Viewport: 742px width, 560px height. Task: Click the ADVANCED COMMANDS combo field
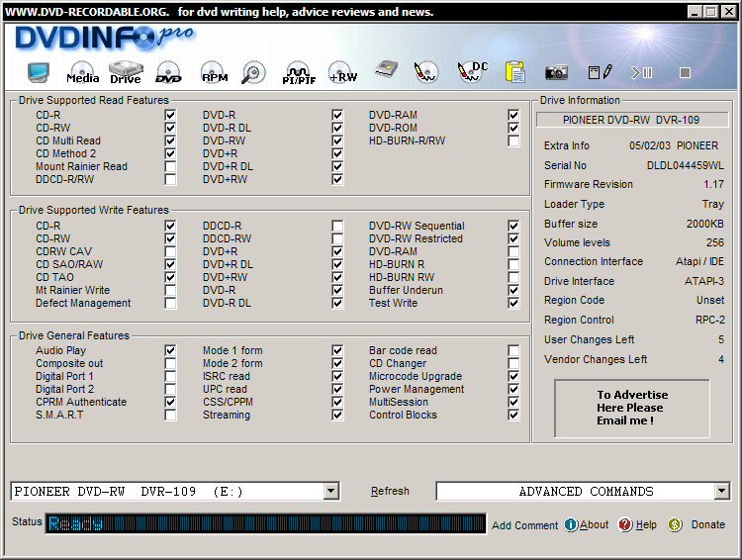[583, 492]
